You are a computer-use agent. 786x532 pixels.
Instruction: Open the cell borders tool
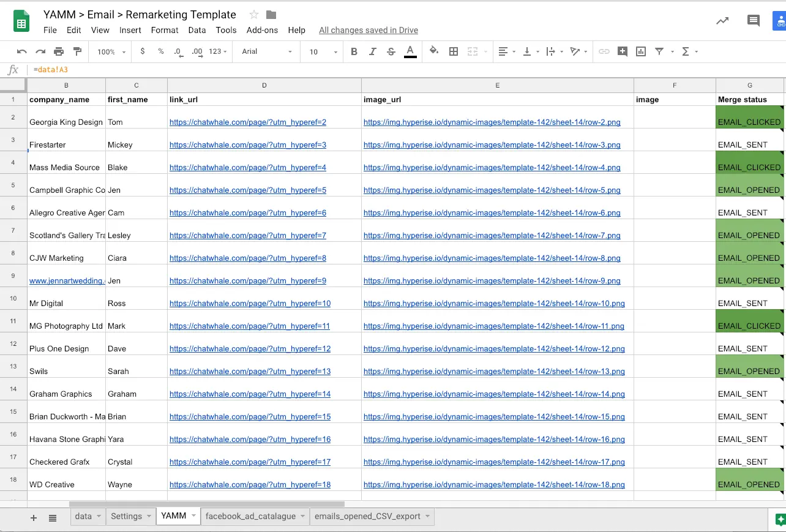click(x=454, y=52)
